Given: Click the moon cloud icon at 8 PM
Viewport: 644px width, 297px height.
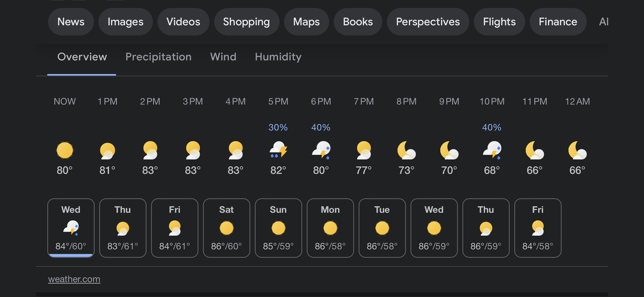Looking at the screenshot, I should click(407, 150).
